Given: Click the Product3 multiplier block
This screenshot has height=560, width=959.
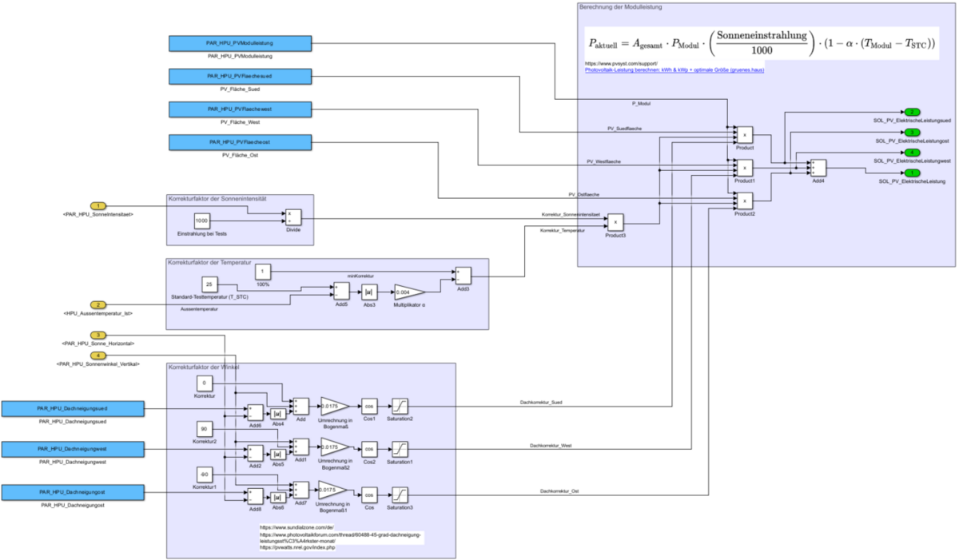Looking at the screenshot, I should point(615,222).
